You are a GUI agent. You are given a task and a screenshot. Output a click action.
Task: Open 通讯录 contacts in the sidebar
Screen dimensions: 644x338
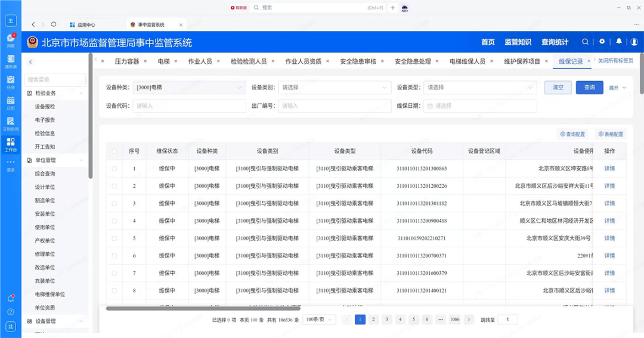(10, 60)
